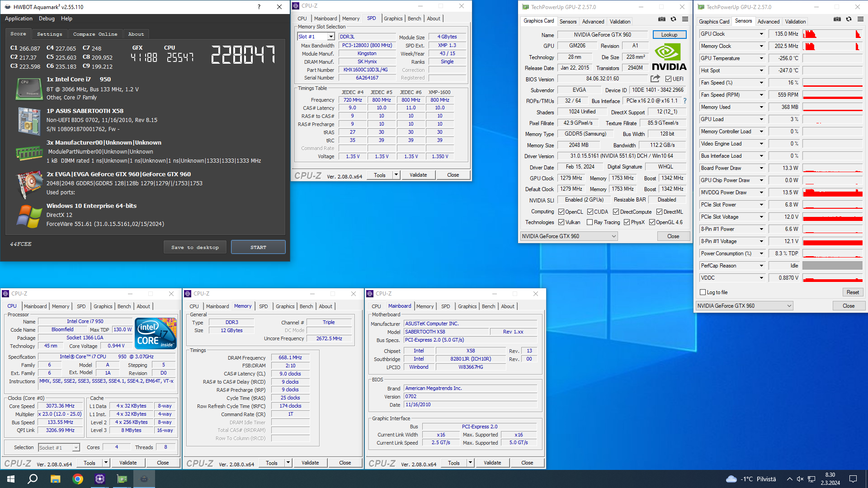Click the graphics card icon beside EVGA GeForce GTX 960
This screenshot has height=488, width=868.
click(29, 184)
